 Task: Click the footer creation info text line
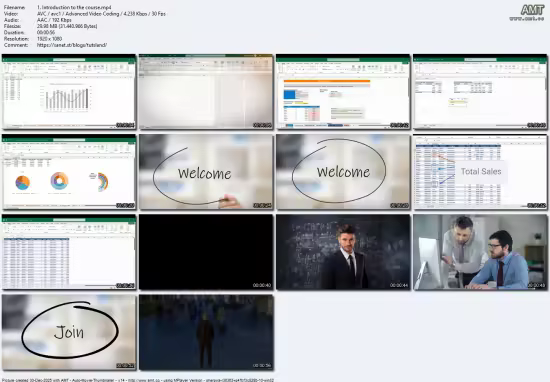coord(138,380)
